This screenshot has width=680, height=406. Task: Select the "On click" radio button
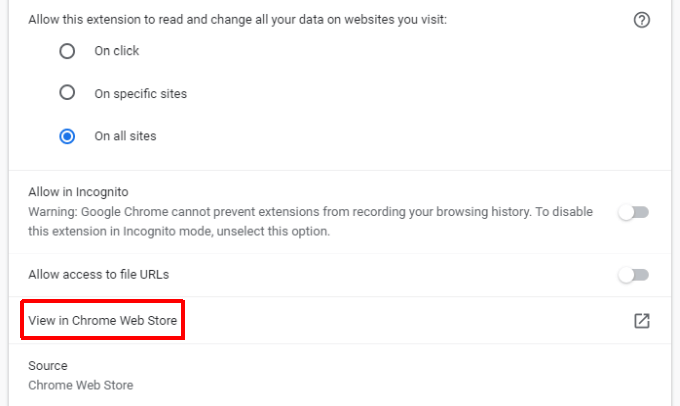click(67, 51)
